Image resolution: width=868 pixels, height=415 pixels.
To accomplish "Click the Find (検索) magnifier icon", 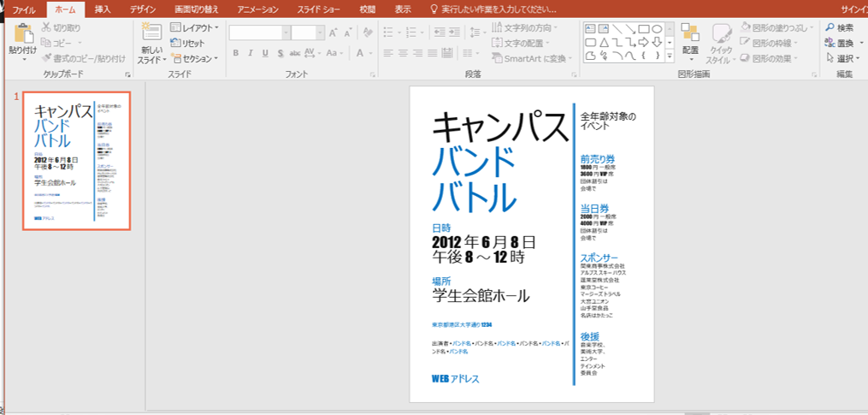I will (830, 27).
